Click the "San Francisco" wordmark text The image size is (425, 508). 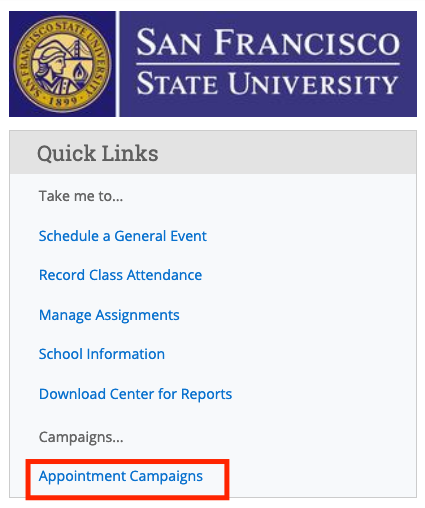pyautogui.click(x=268, y=42)
